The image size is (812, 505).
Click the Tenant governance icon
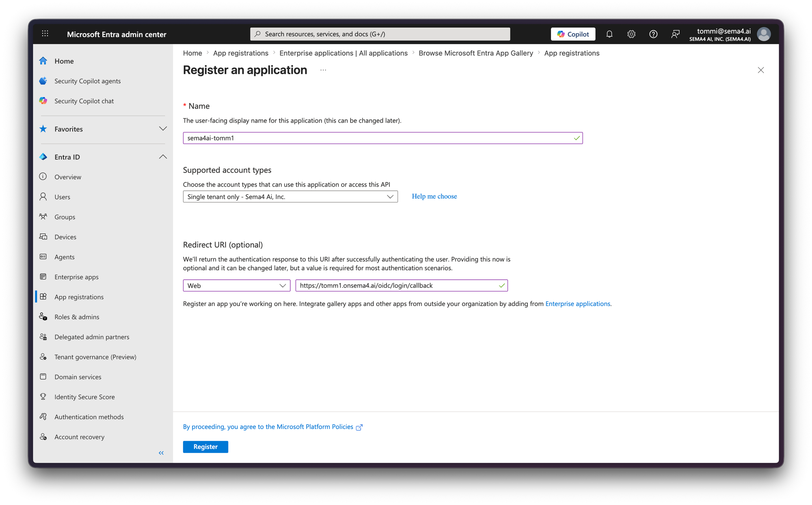pos(43,356)
